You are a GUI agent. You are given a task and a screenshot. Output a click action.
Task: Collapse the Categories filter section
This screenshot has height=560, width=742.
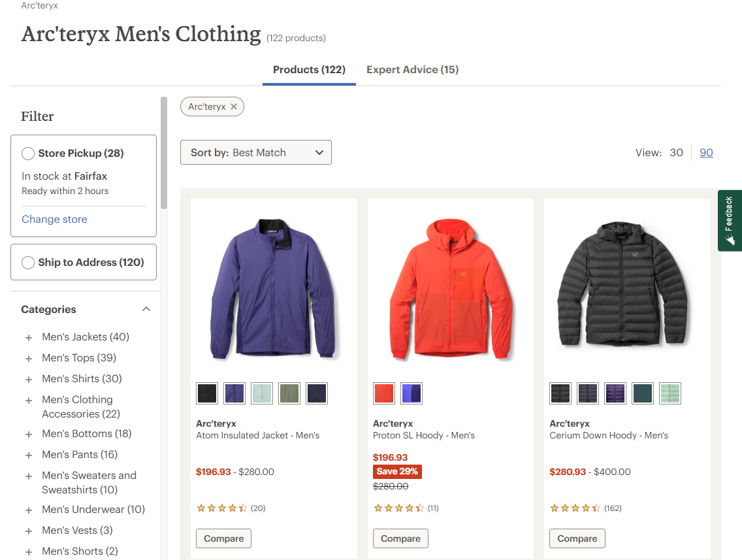tap(146, 309)
